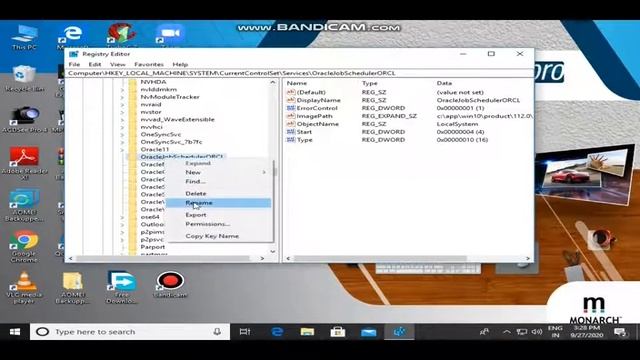Screen dimensions: 640x360
Task: Select the Oracle11 registry key
Action: pyautogui.click(x=155, y=149)
